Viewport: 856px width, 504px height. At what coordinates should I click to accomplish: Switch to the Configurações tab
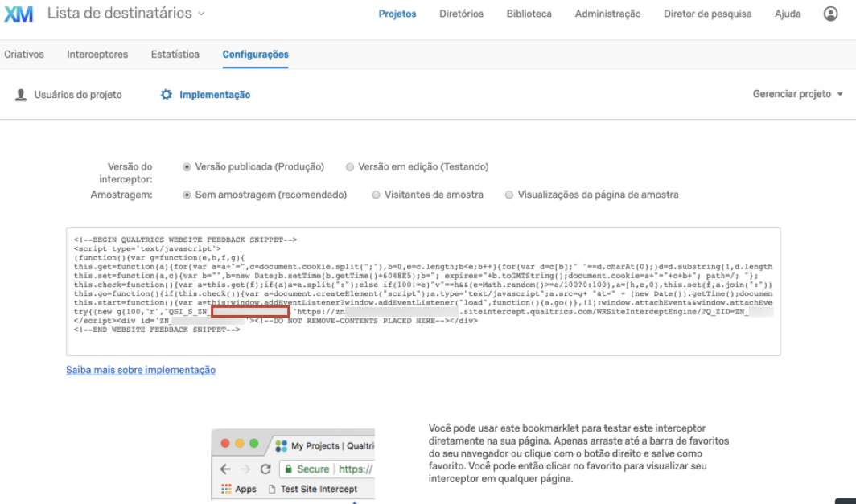(x=256, y=55)
